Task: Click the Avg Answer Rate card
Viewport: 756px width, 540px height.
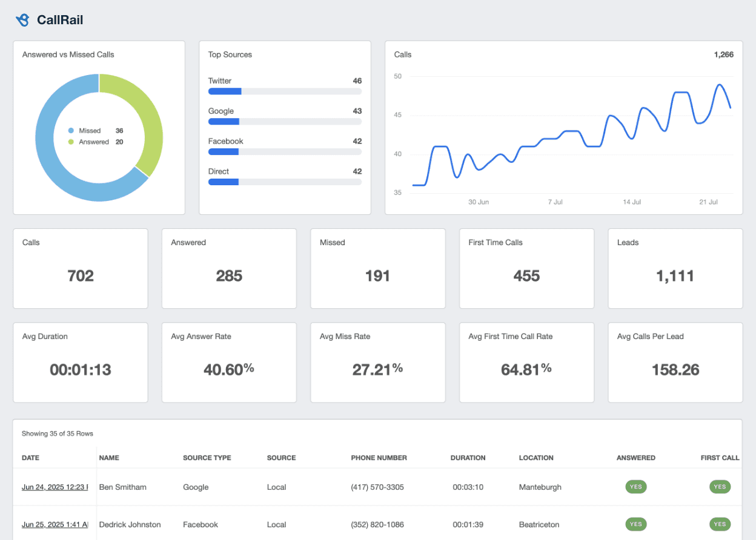Action: click(x=229, y=362)
